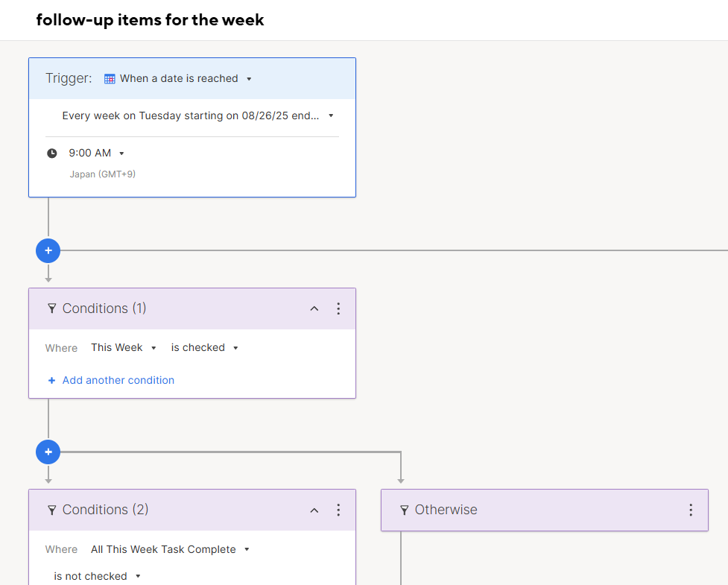Viewport: 728px width, 585px height.
Task: Click the 'Add another condition' link
Action: 111,380
